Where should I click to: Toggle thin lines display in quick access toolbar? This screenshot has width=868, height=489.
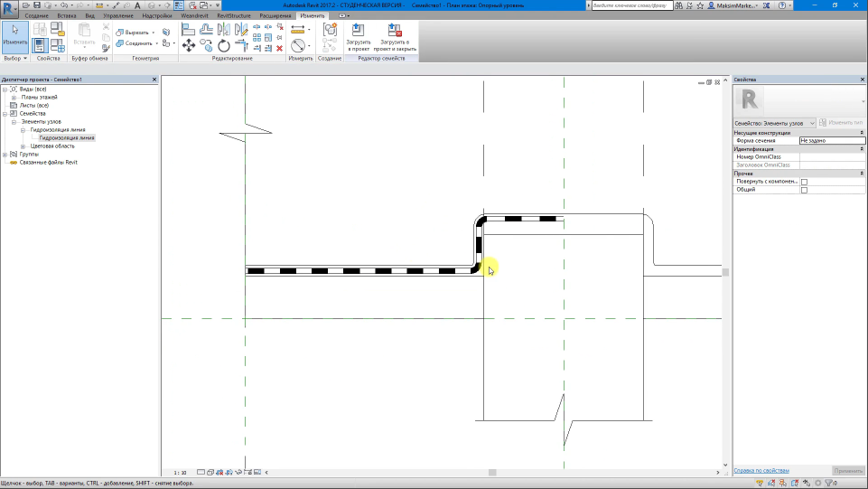pos(179,5)
